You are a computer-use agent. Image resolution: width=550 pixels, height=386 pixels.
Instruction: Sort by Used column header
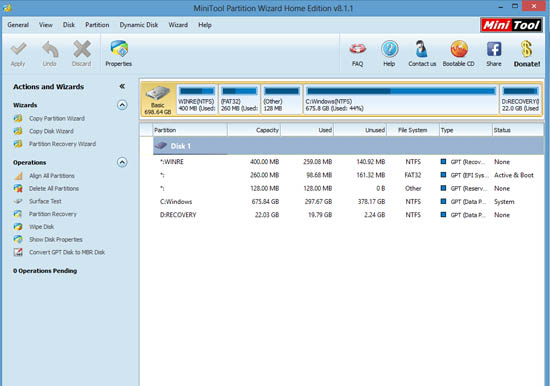(307, 130)
